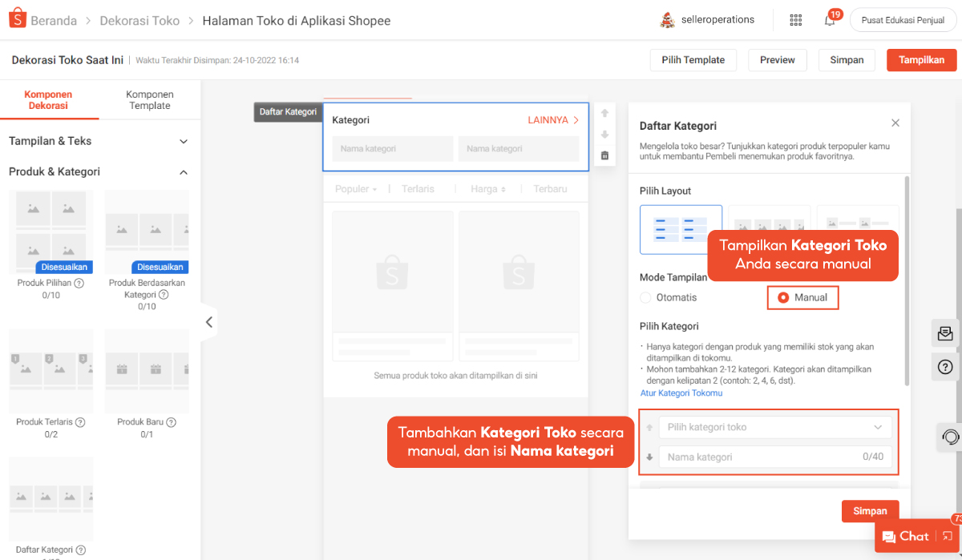Switch to the Komponen Dekorasi tab
Image resolution: width=962 pixels, height=560 pixels.
point(48,100)
